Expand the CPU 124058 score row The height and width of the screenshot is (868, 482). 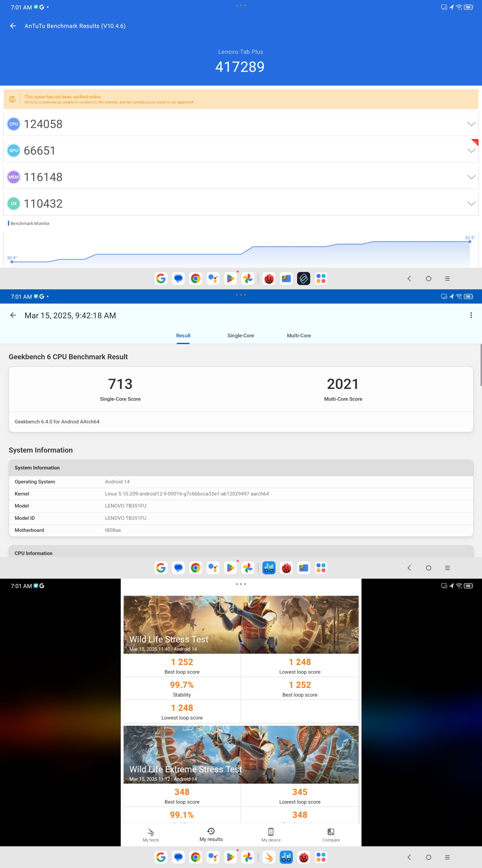241,124
